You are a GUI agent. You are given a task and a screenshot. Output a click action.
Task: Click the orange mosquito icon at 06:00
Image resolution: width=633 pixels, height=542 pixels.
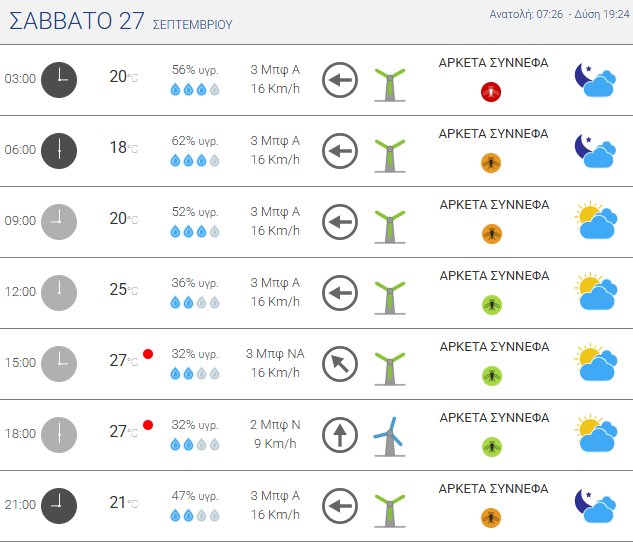coord(491,163)
